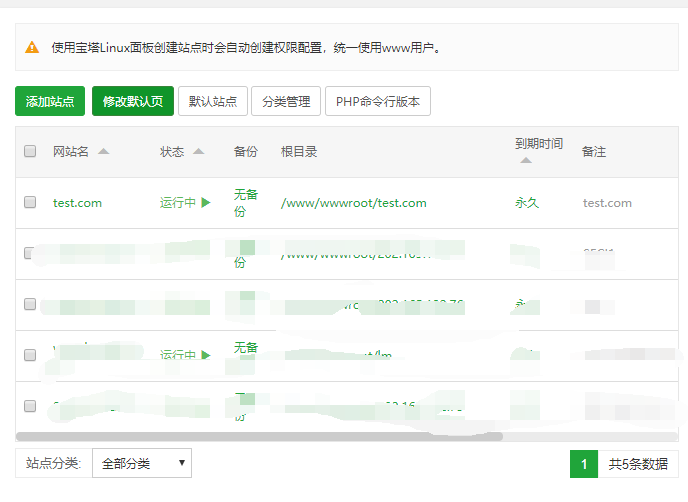The width and height of the screenshot is (688, 502).
Task: Open the test.com site name link
Action: pyautogui.click(x=77, y=203)
